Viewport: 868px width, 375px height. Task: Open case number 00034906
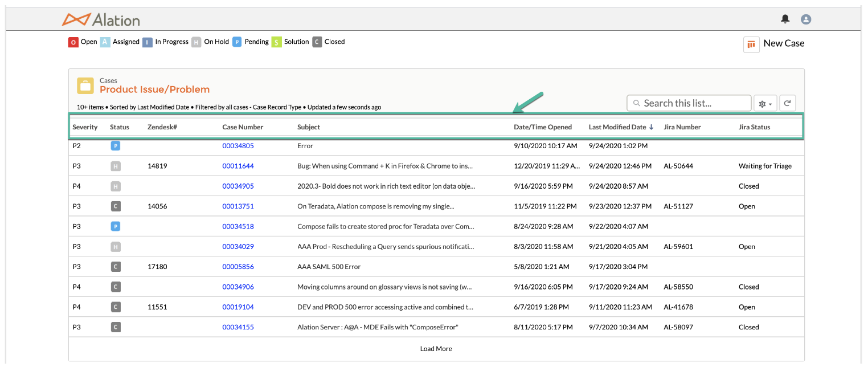(238, 287)
